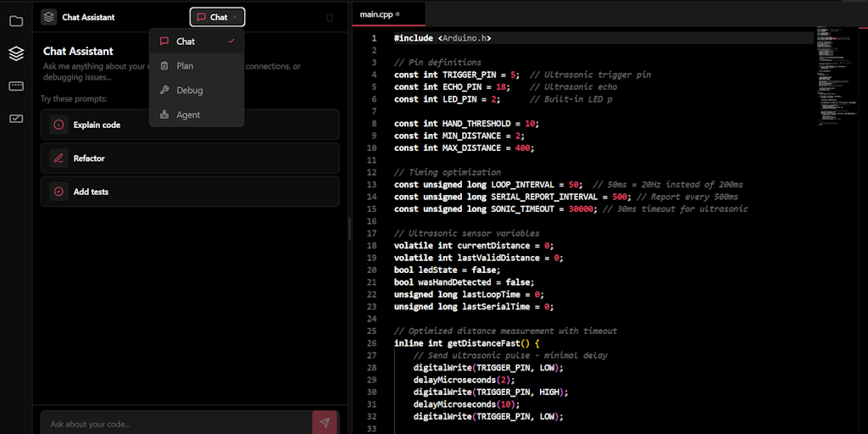Screen dimensions: 868x434
Task: Click the send message paper plane icon
Action: click(x=324, y=422)
